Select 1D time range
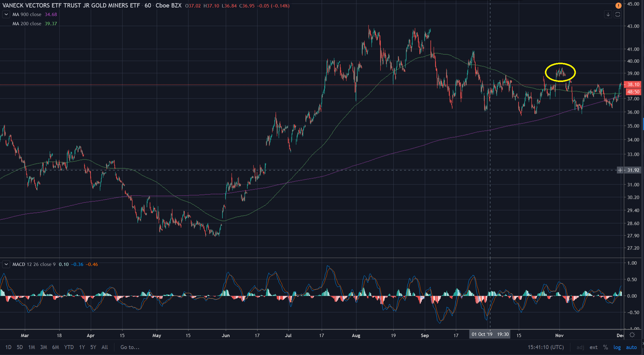Image resolution: width=644 pixels, height=355 pixels. click(9, 347)
